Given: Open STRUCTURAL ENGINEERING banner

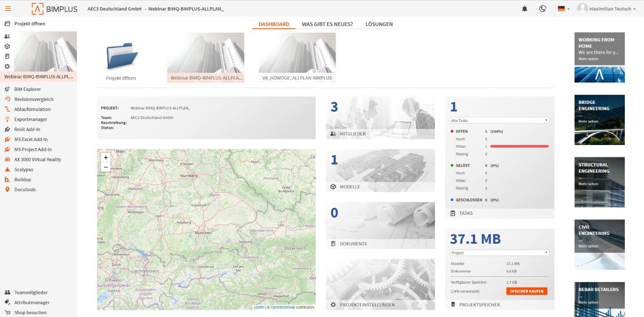Looking at the screenshot, I should (599, 182).
